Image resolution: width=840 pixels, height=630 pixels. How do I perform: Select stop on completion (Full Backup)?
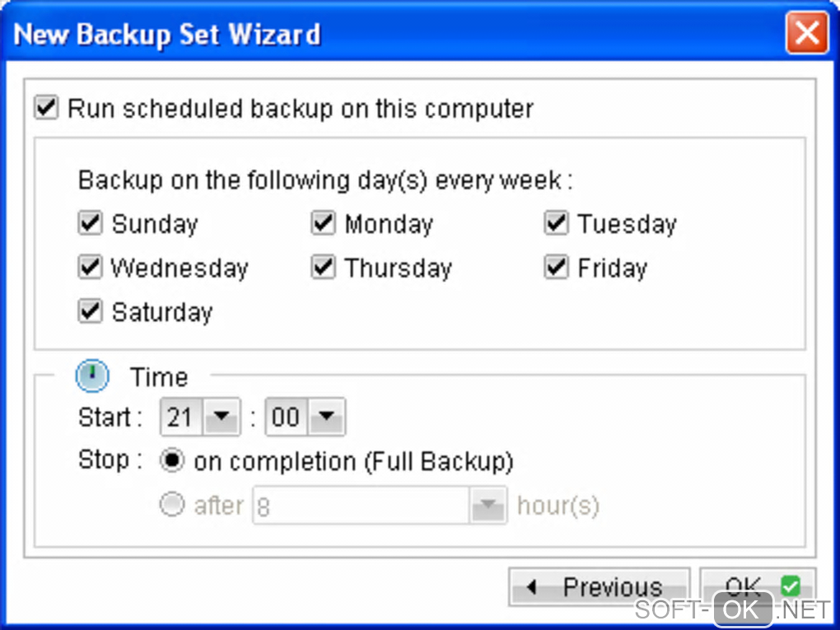tap(172, 461)
